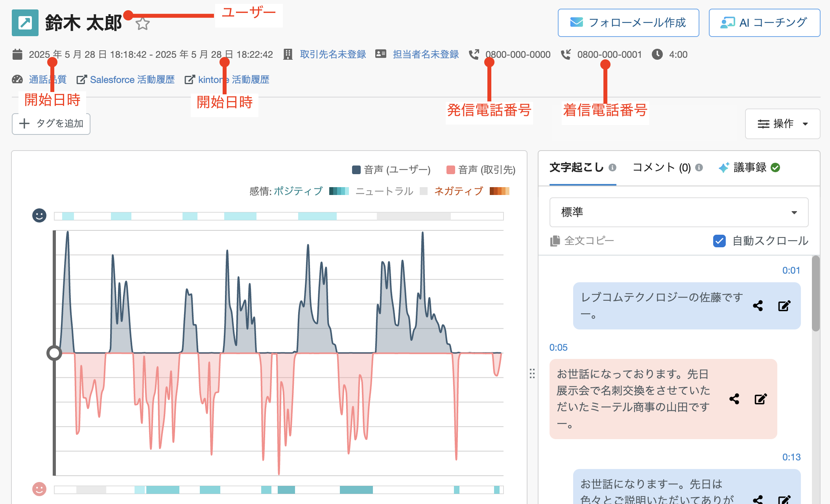
Task: Click フォローメール作成 button
Action: (628, 23)
